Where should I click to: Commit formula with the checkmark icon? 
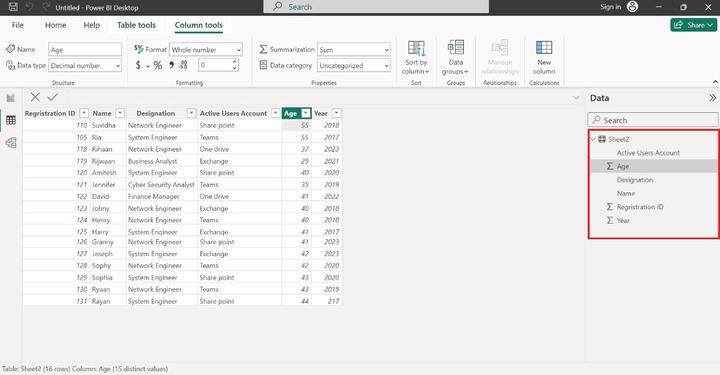pyautogui.click(x=53, y=97)
